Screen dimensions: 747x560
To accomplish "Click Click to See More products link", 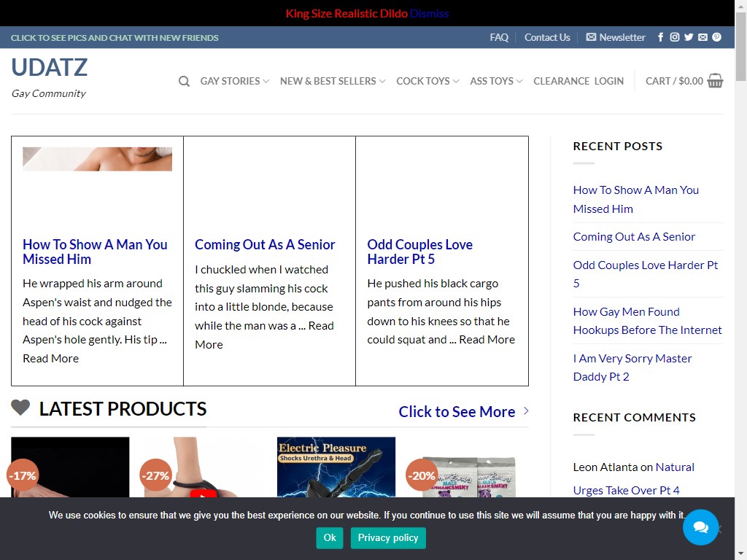I will pos(457,411).
